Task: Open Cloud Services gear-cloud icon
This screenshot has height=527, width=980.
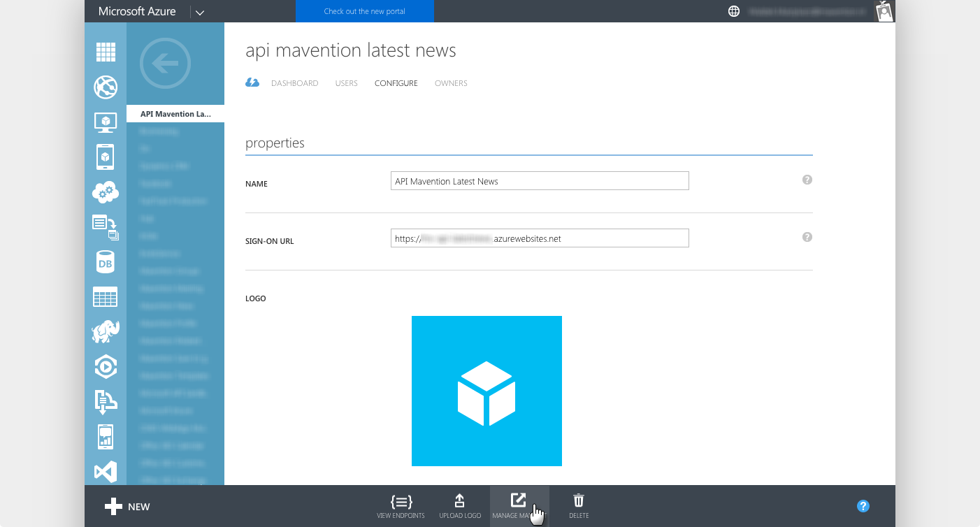Action: tap(106, 192)
